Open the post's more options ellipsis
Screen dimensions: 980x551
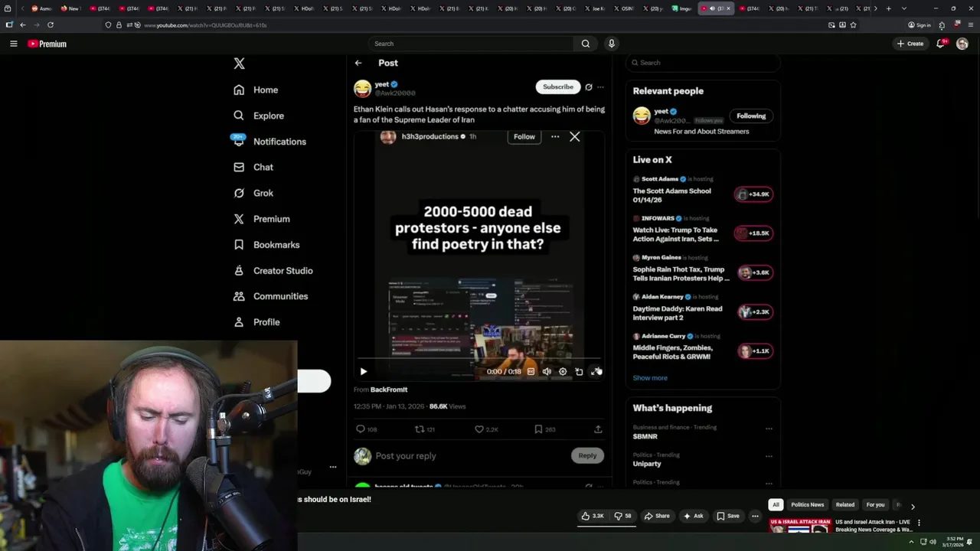600,87
